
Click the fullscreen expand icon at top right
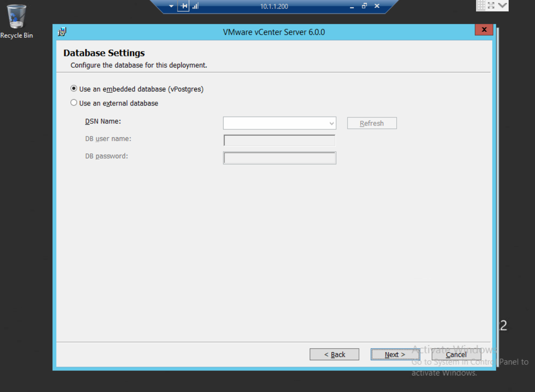(492, 5)
